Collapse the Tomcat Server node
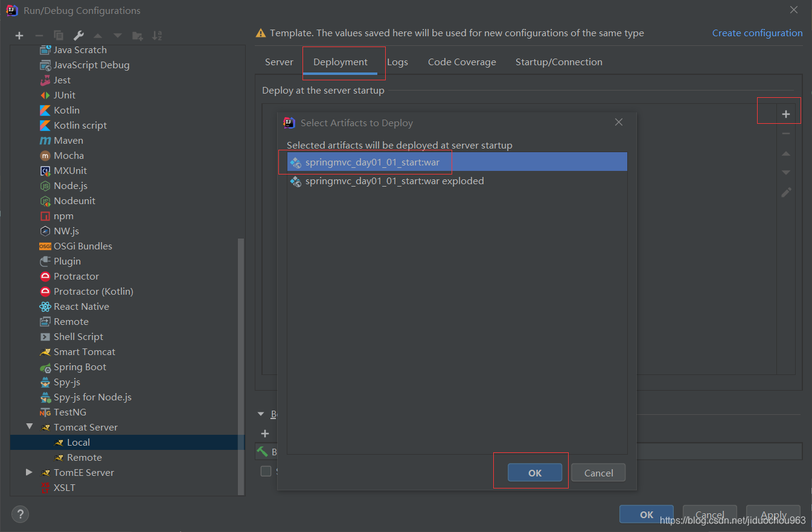The image size is (812, 532). click(x=29, y=427)
